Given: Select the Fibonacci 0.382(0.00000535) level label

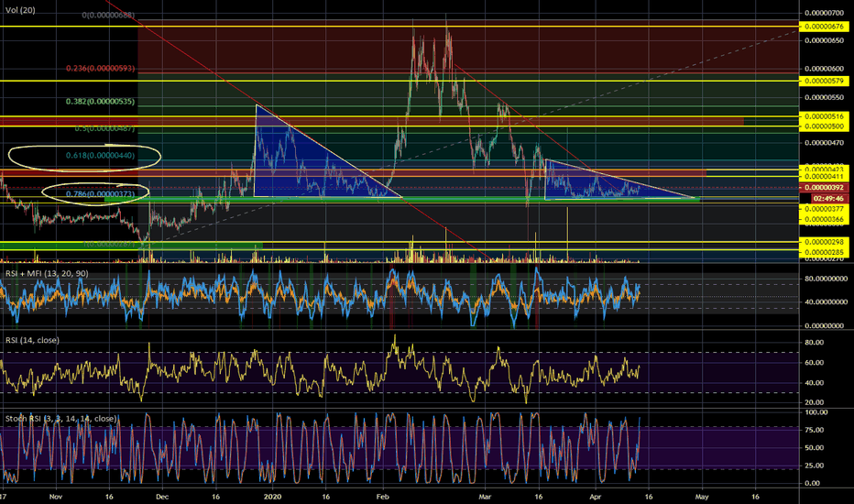Looking at the screenshot, I should point(100,102).
